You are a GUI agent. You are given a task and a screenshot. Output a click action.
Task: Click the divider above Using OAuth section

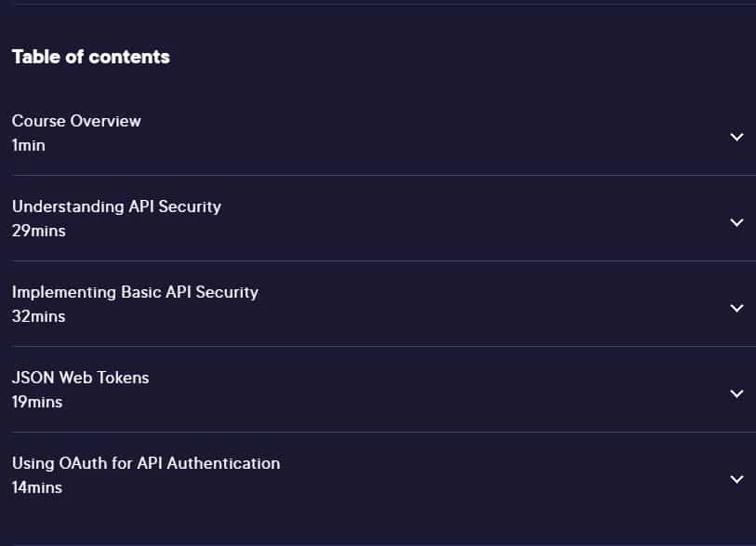(x=384, y=432)
